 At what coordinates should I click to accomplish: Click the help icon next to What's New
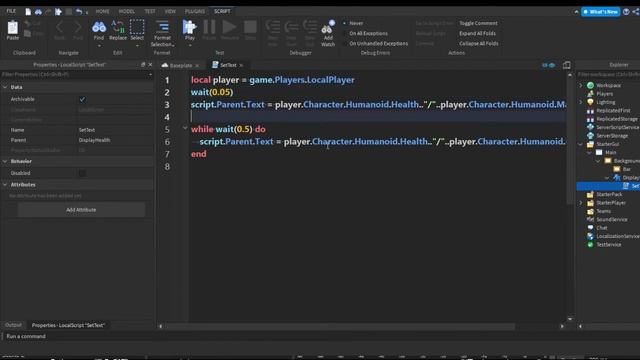[x=626, y=11]
